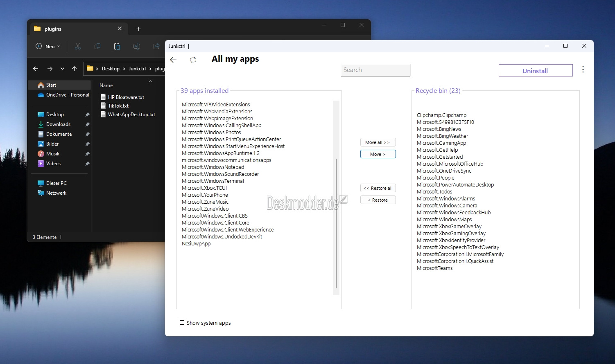Select NcsiUwpApp in installed list

click(x=196, y=244)
